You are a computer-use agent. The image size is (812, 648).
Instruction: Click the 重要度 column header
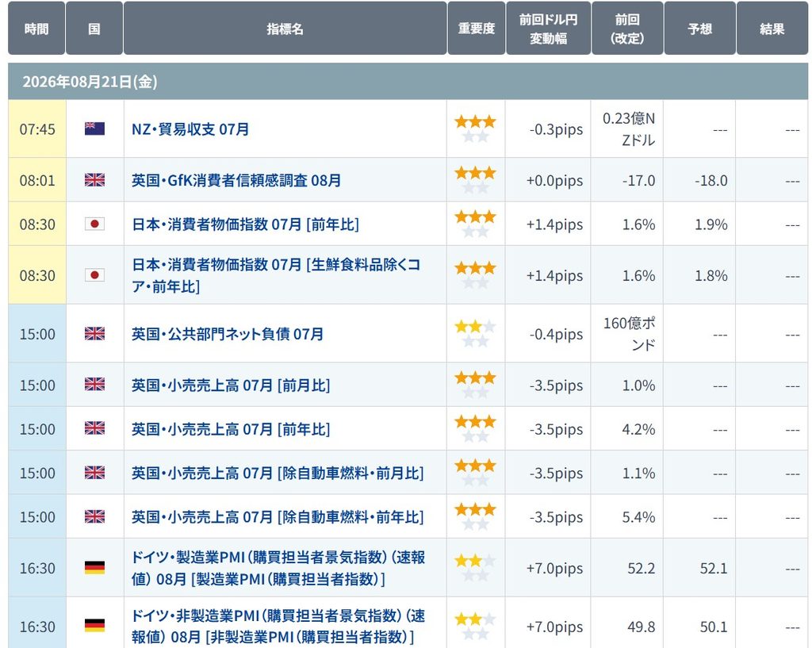(477, 28)
